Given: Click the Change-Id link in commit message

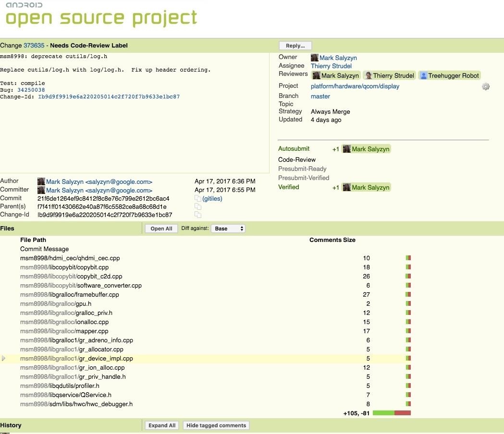Looking at the screenshot, I should (109, 96).
